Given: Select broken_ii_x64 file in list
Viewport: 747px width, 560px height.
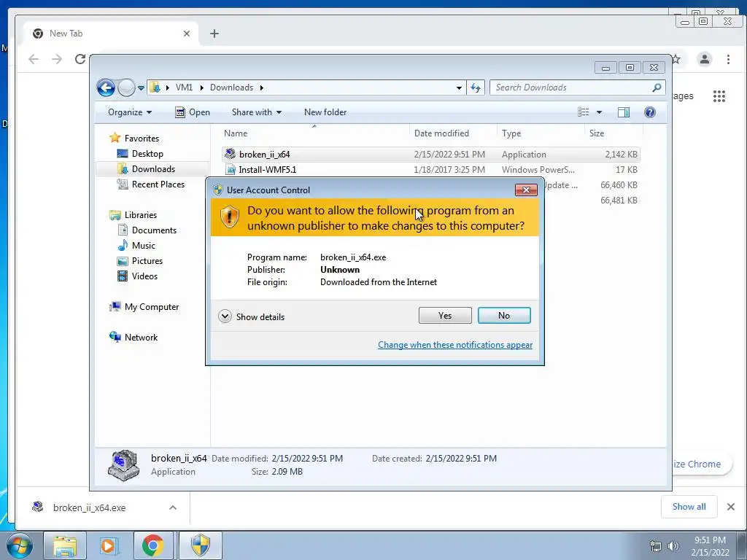Looking at the screenshot, I should point(430,155).
